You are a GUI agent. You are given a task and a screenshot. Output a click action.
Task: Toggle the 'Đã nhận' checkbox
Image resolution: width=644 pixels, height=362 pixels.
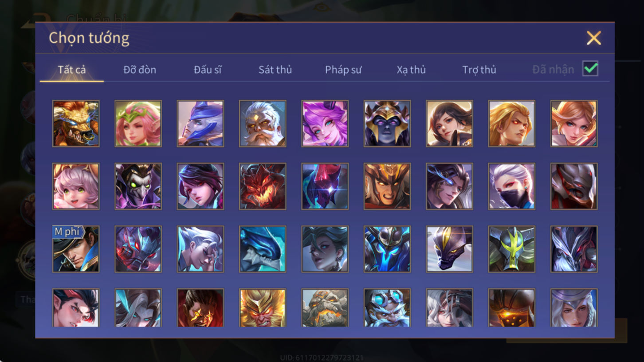point(590,69)
